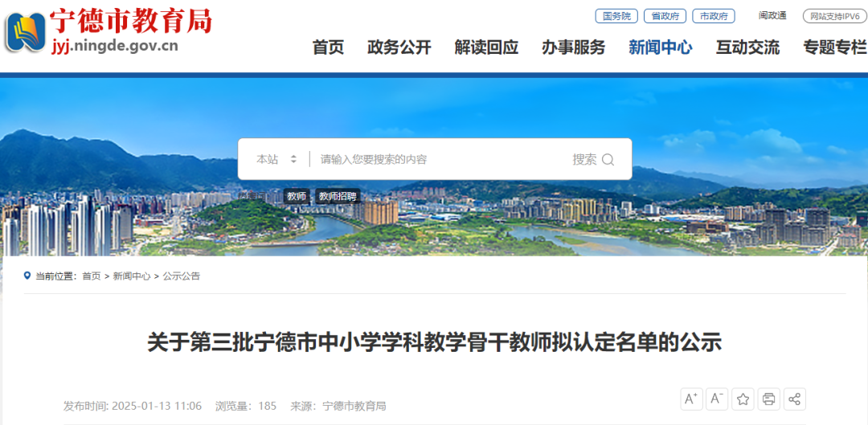Click the location pin icon
The image size is (868, 425).
pos(27,276)
